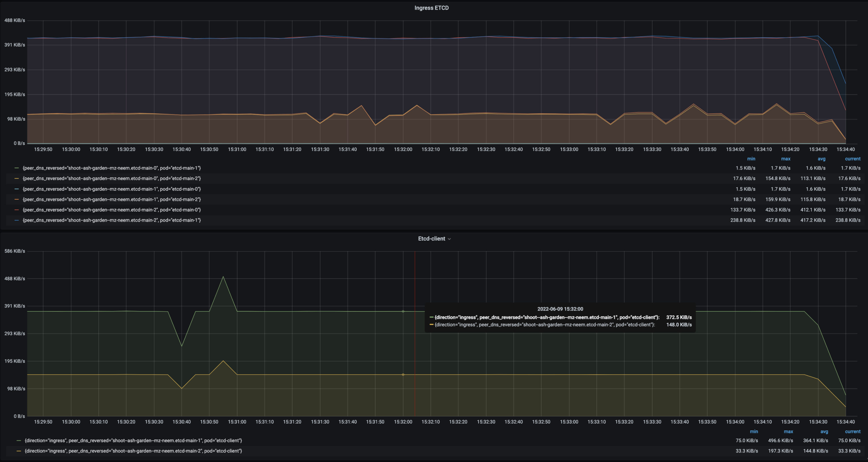Click red swatch of etcd-main-2 pod etcd-main-0 series
The width and height of the screenshot is (868, 462).
(16, 209)
